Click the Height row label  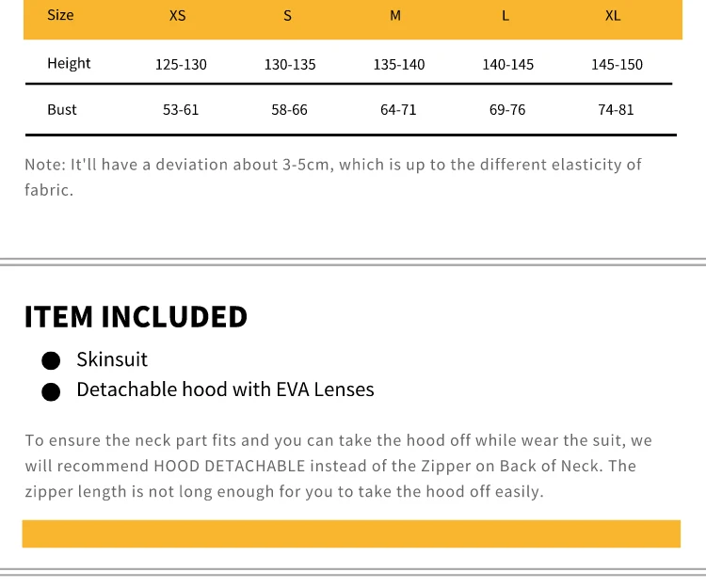(69, 63)
